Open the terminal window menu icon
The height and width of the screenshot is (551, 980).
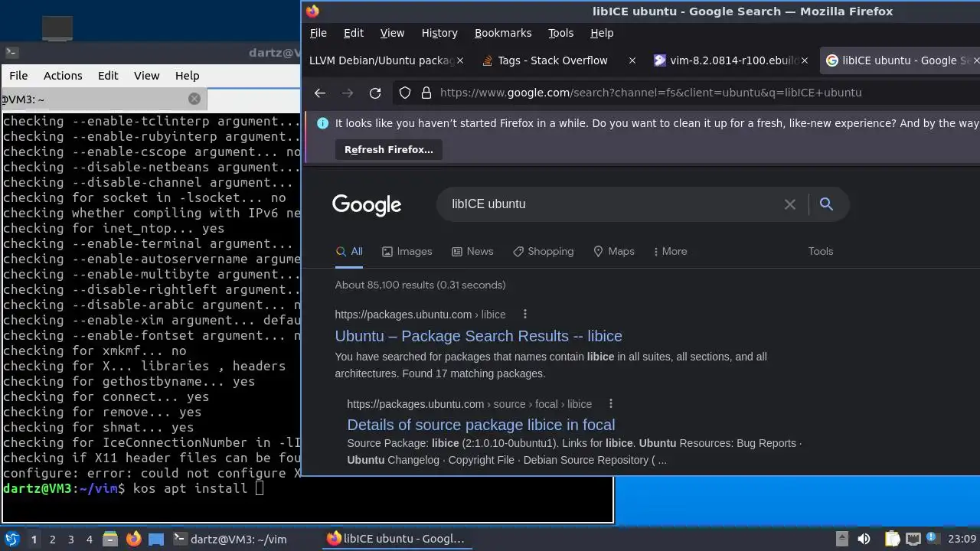11,53
